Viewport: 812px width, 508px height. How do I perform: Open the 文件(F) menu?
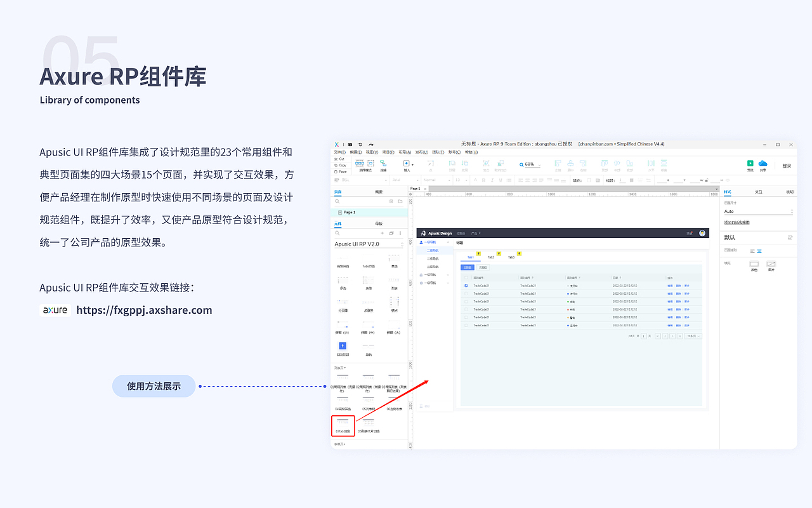click(340, 152)
